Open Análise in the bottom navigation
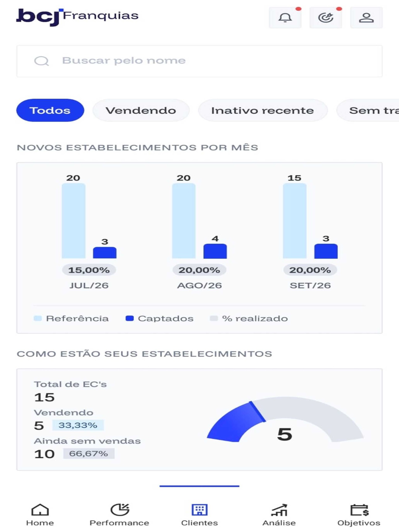 click(279, 515)
